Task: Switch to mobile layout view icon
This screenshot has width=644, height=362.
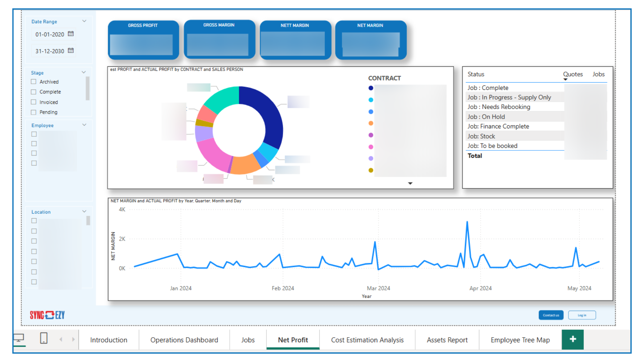Action: click(x=44, y=339)
